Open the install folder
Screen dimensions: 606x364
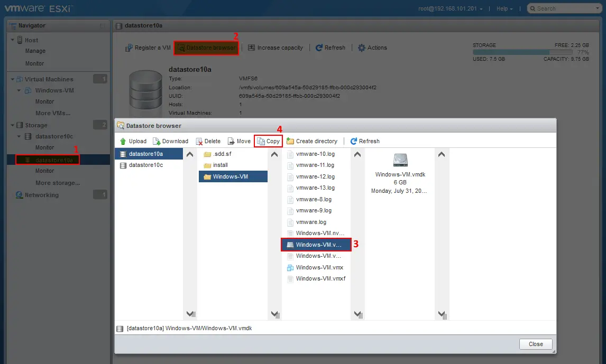click(x=233, y=165)
